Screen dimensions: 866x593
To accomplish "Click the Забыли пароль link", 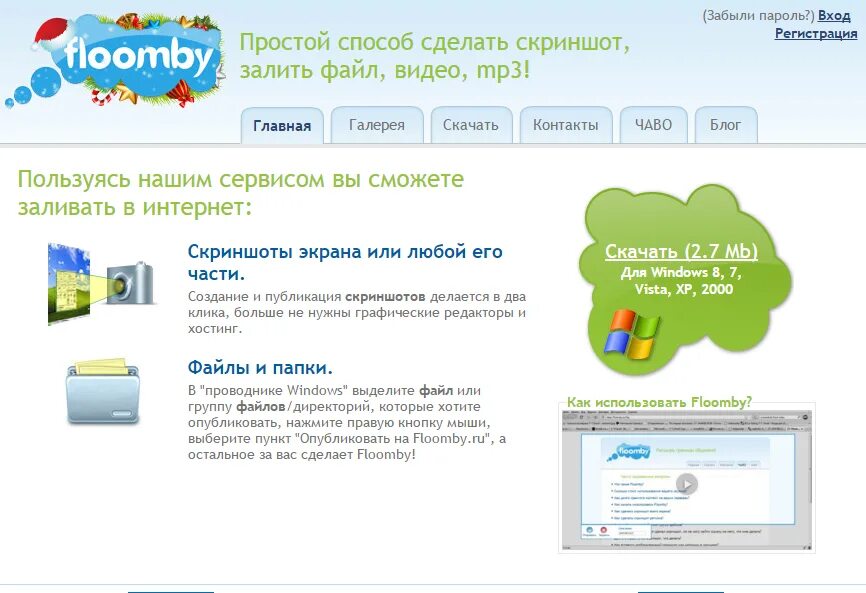I will click(x=758, y=16).
